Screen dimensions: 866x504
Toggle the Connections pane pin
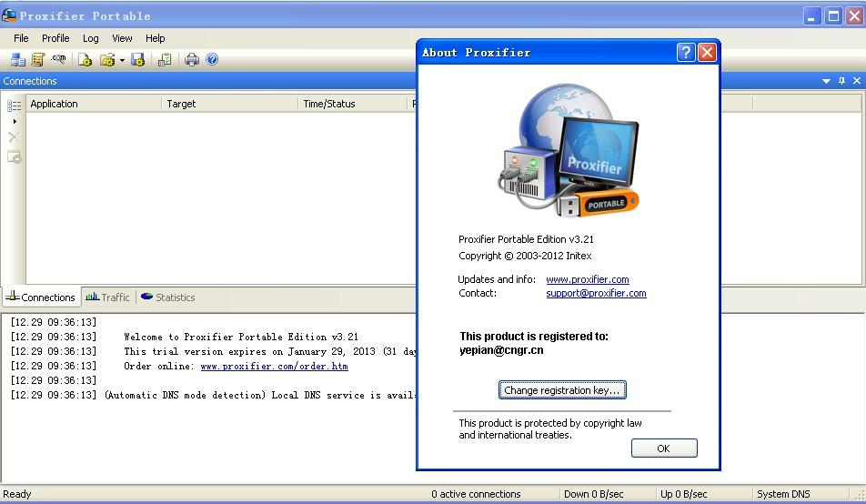(841, 81)
